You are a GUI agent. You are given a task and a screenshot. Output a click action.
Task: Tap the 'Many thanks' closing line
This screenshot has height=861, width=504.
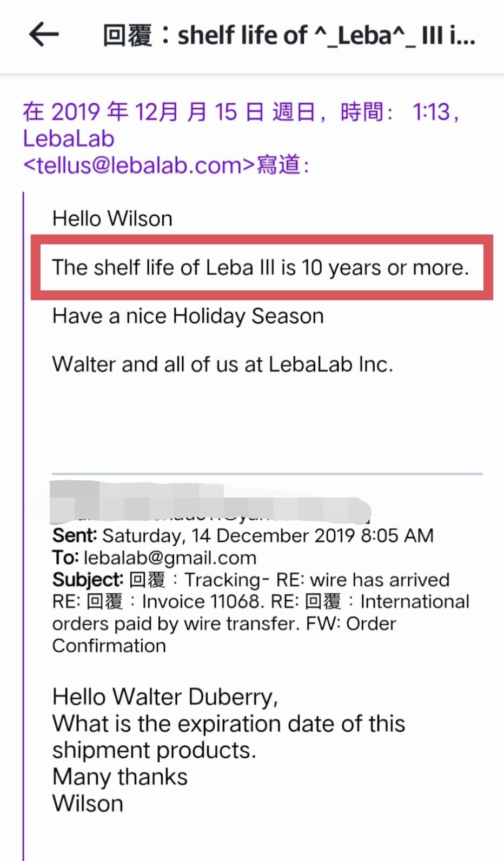(120, 777)
